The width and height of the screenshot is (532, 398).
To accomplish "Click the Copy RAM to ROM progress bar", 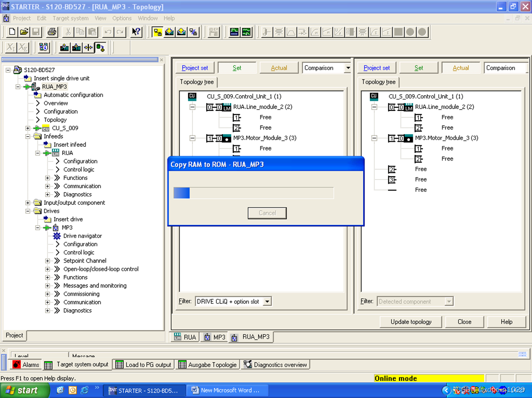I will (x=254, y=193).
